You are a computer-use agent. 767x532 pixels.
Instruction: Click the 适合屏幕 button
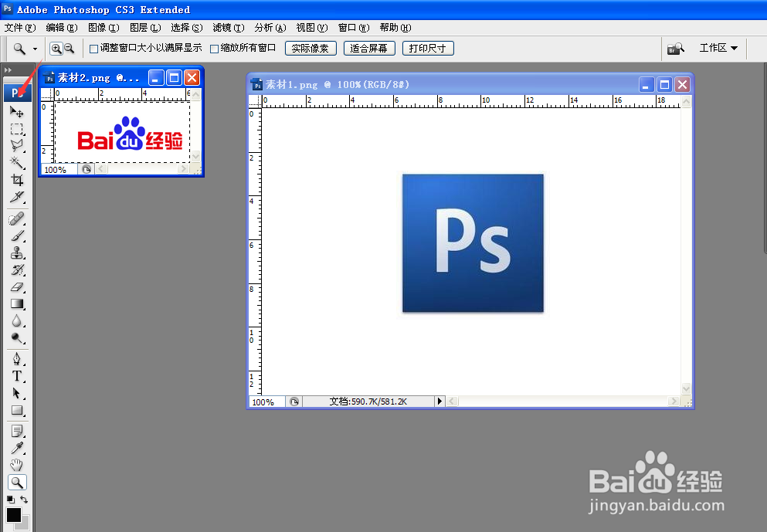click(x=368, y=48)
